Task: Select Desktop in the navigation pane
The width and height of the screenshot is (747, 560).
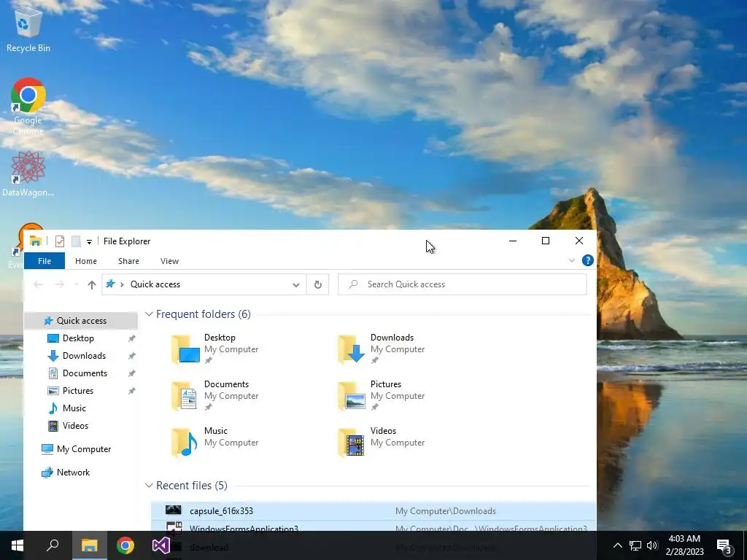Action: tap(78, 338)
